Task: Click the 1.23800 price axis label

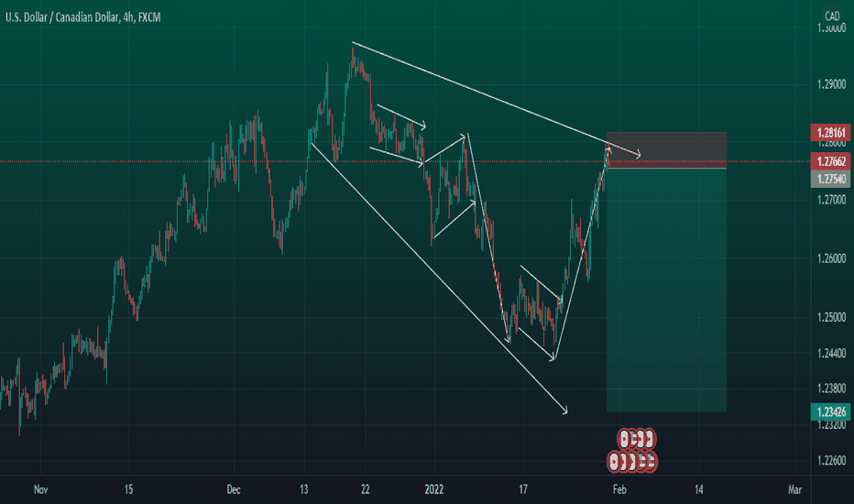Action: coord(832,389)
